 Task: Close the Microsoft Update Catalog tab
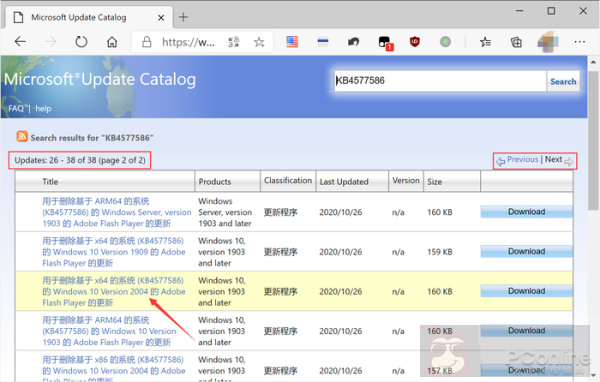pyautogui.click(x=161, y=18)
